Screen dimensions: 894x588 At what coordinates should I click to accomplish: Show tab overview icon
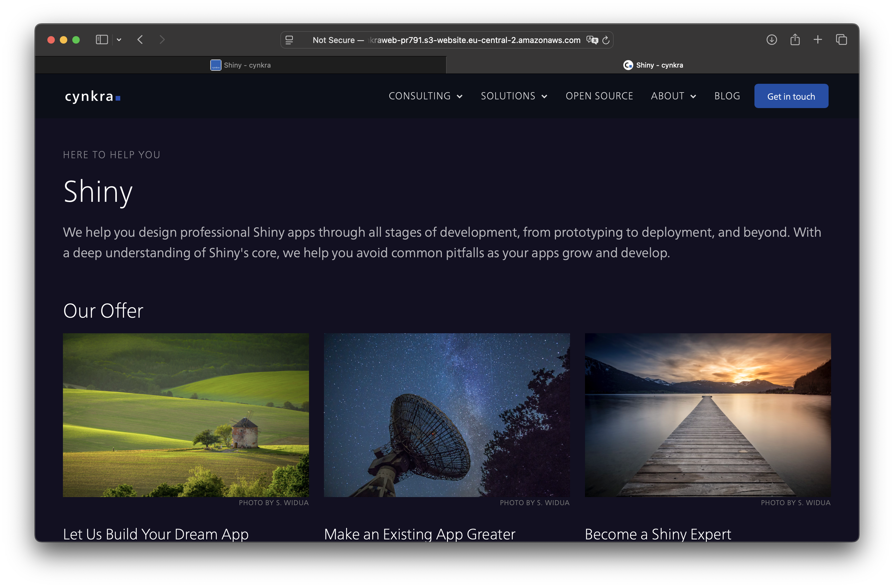tap(841, 40)
